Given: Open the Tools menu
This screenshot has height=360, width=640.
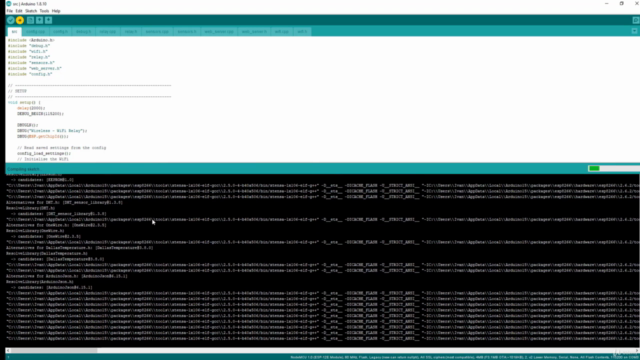Looking at the screenshot, I should pos(44,11).
